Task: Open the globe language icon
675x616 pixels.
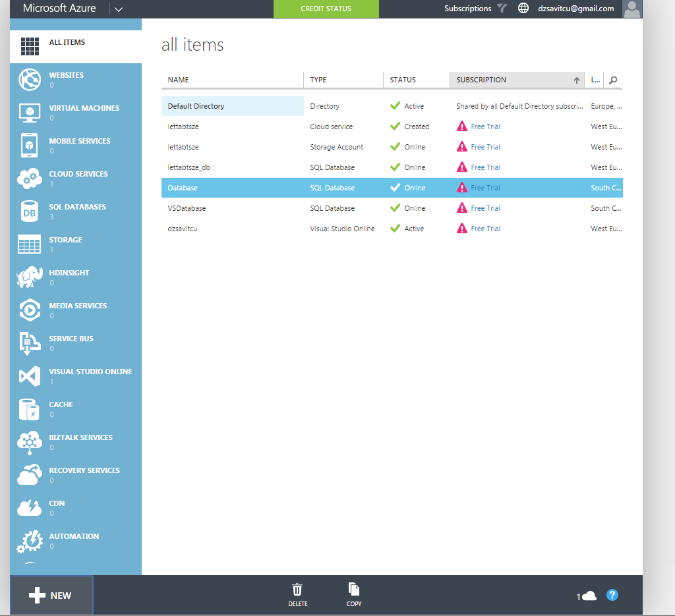Action: [x=523, y=8]
